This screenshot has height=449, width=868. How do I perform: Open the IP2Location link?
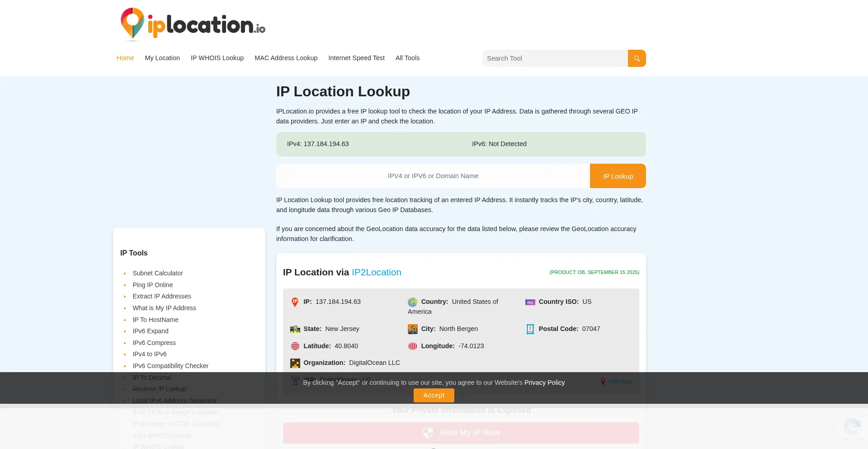[376, 272]
